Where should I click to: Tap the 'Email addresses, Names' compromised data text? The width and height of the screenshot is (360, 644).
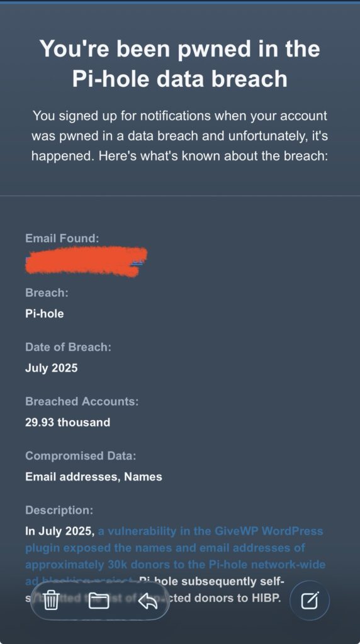point(94,477)
